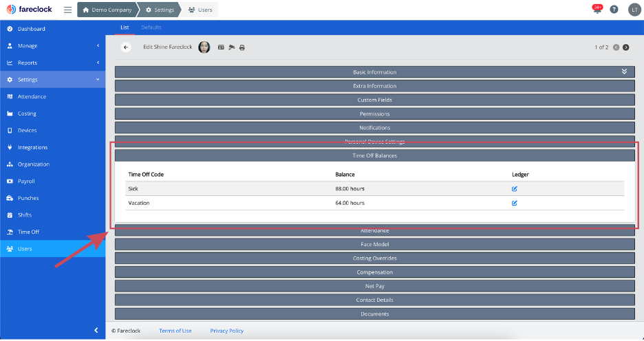
Task: Open the Vacation ledger edit icon
Action: [514, 203]
